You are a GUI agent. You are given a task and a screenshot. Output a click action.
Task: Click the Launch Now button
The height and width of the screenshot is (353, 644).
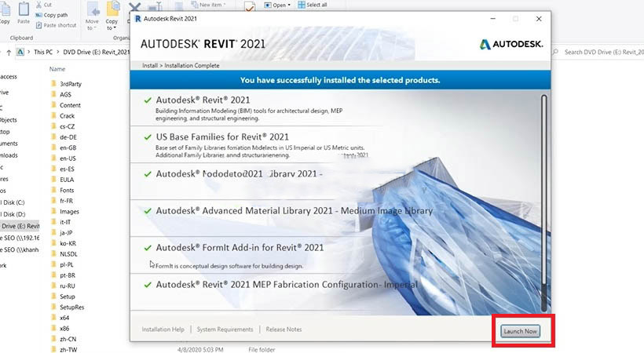pyautogui.click(x=520, y=331)
